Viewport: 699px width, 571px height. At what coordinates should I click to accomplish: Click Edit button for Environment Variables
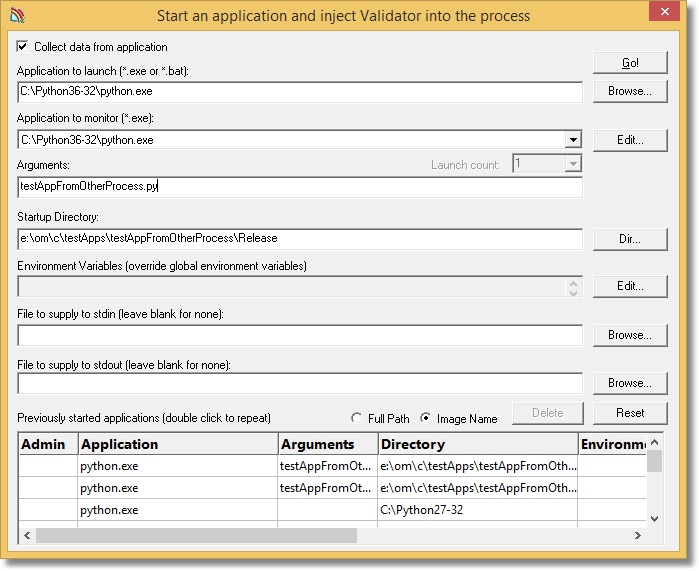tap(630, 286)
